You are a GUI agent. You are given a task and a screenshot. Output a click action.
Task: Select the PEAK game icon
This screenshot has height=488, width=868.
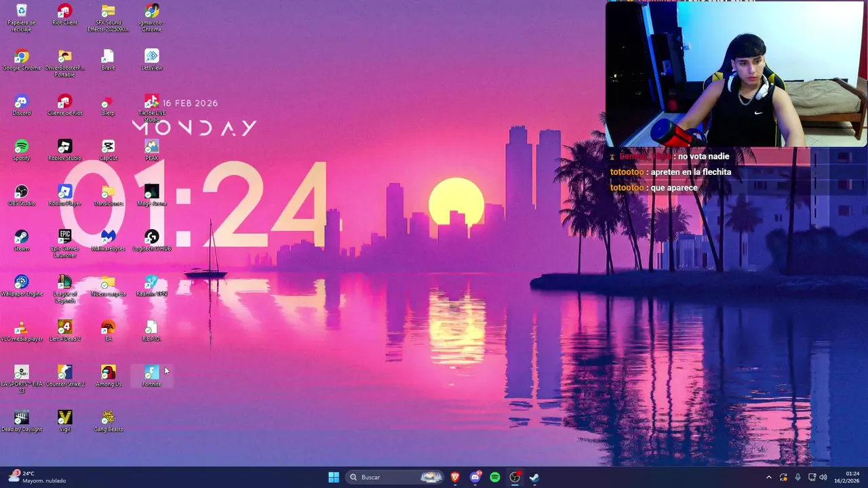(152, 150)
